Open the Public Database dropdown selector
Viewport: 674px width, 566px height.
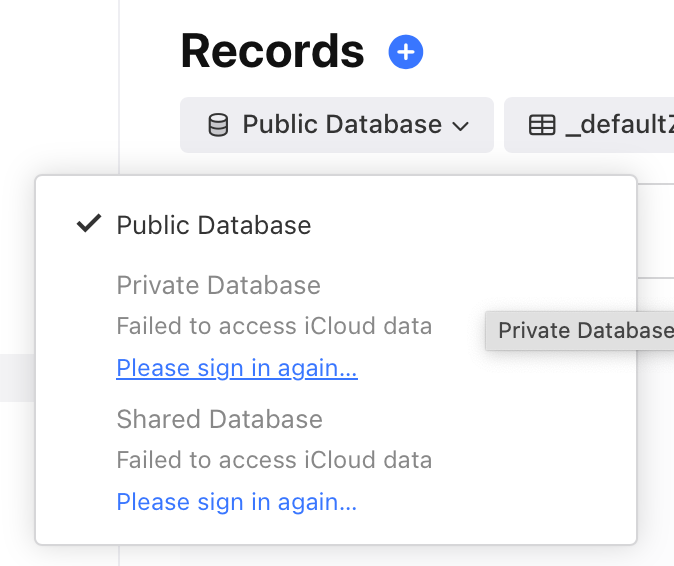point(337,125)
